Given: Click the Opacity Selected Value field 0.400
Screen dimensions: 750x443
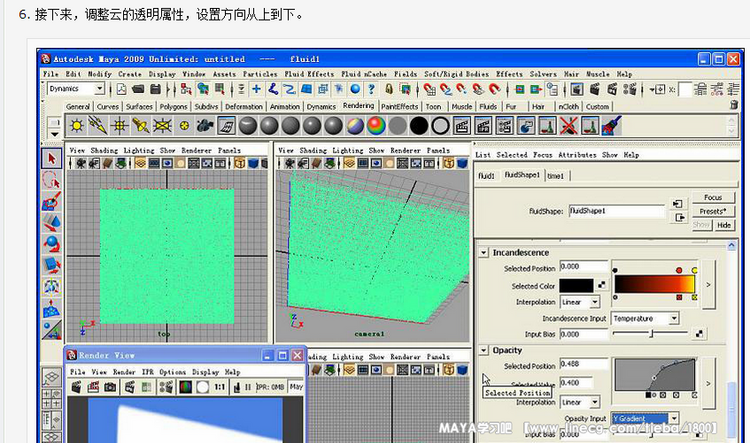Looking at the screenshot, I should click(575, 383).
